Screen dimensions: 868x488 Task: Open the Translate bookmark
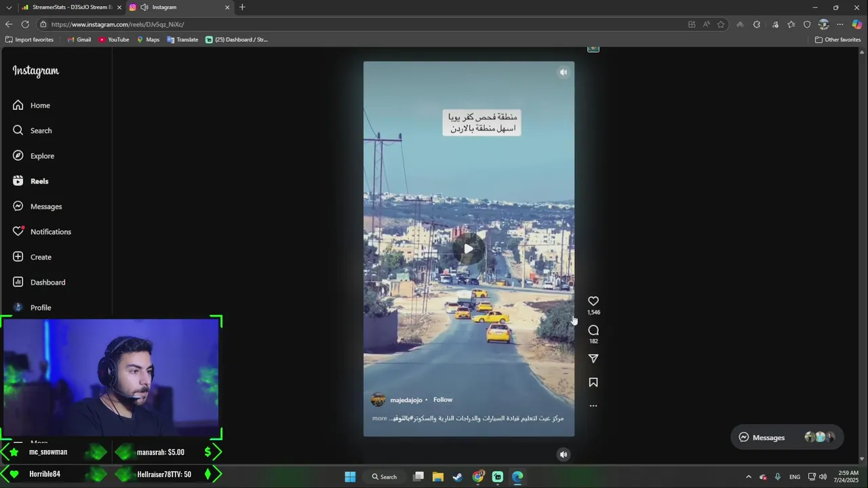tap(183, 40)
